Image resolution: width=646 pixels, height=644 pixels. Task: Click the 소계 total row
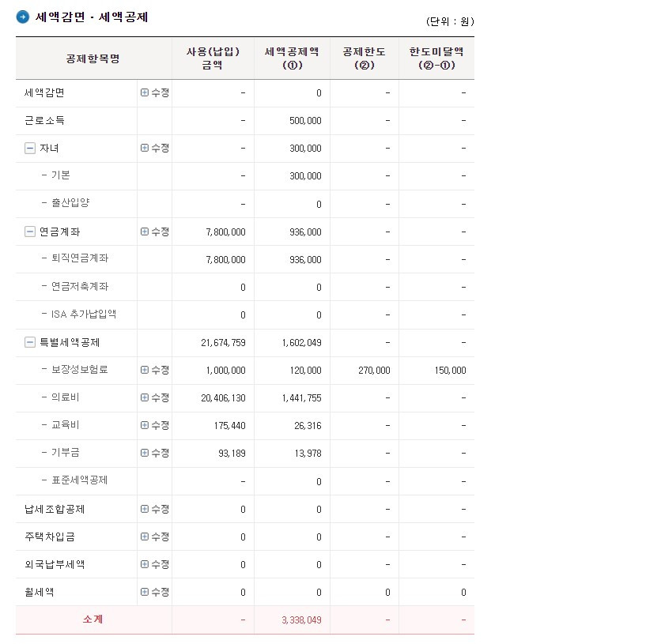[92, 620]
